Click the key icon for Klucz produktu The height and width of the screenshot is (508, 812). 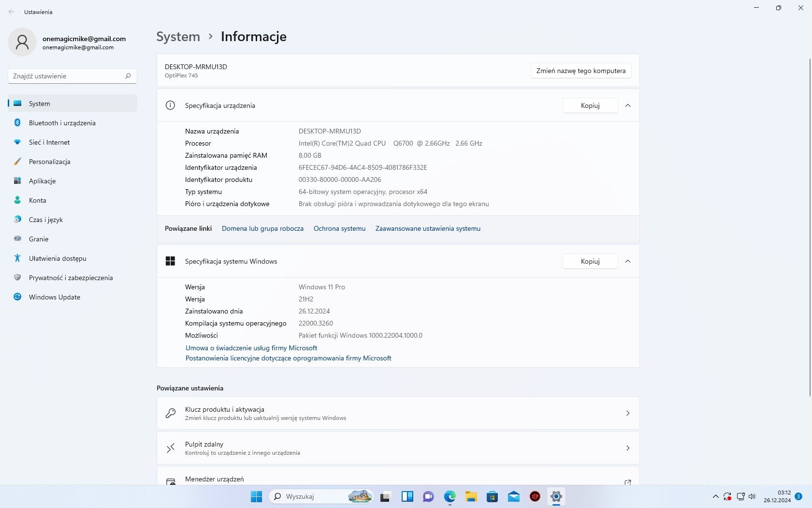171,413
